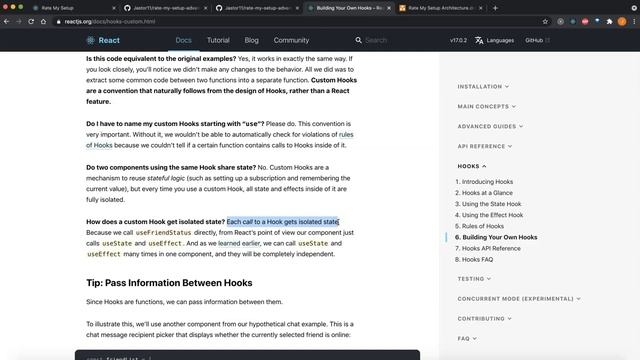Follow the 'rules of Hooks' inline link
The image size is (640, 360).
click(346, 134)
